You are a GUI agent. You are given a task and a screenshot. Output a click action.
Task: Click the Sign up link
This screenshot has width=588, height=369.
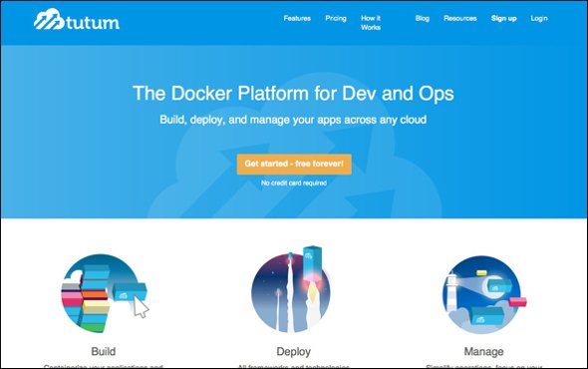click(504, 18)
